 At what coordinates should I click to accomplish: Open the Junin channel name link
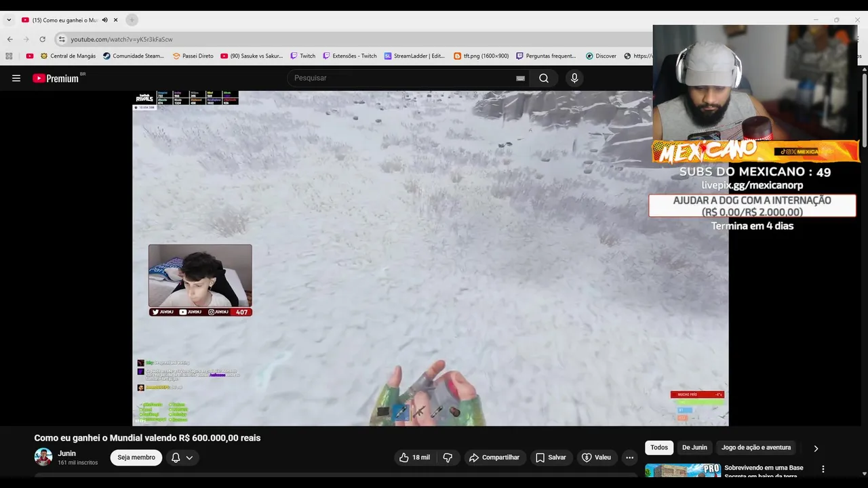tap(66, 453)
